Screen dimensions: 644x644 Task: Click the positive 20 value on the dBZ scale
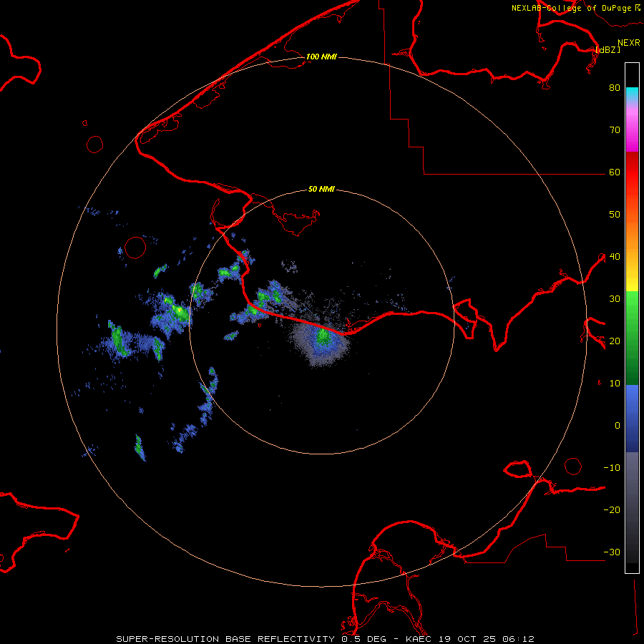[615, 341]
